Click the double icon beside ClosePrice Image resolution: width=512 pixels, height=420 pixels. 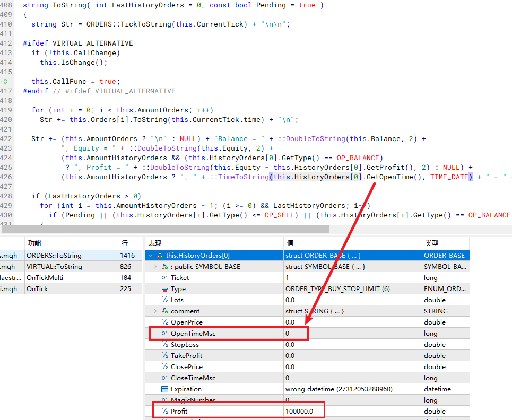(x=164, y=366)
